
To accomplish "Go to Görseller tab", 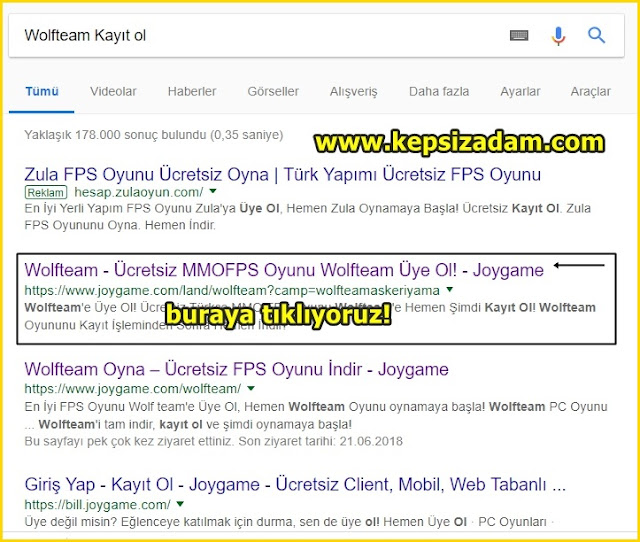I will (x=273, y=91).
